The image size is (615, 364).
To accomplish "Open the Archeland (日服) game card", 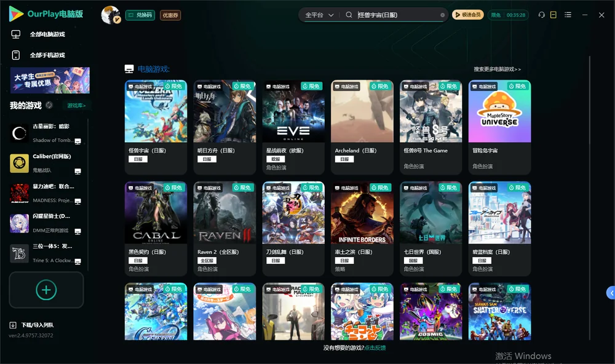I will click(x=362, y=127).
